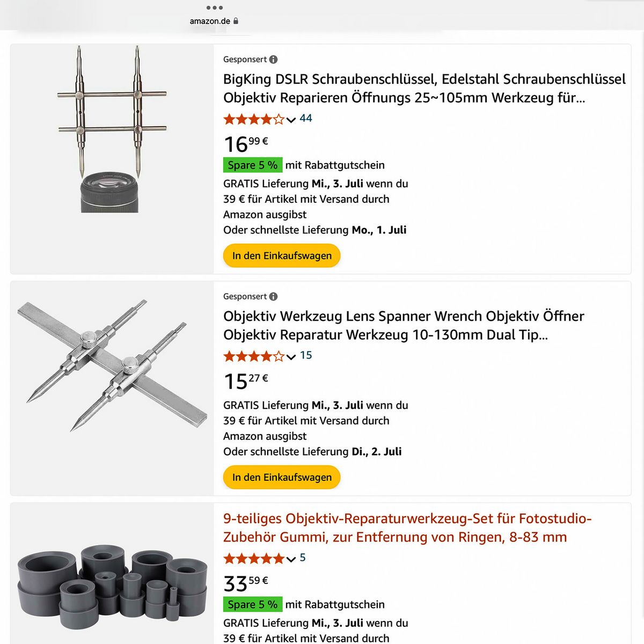The width and height of the screenshot is (644, 644).
Task: Click info icon beside first Gesponsert label
Action: pyautogui.click(x=273, y=60)
